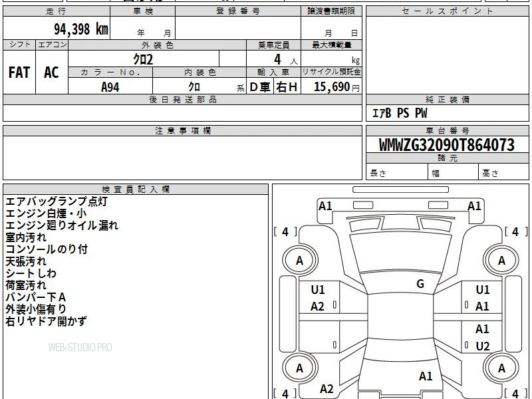Click the front-left wheel circle marked A
The width and height of the screenshot is (532, 399).
click(x=300, y=260)
